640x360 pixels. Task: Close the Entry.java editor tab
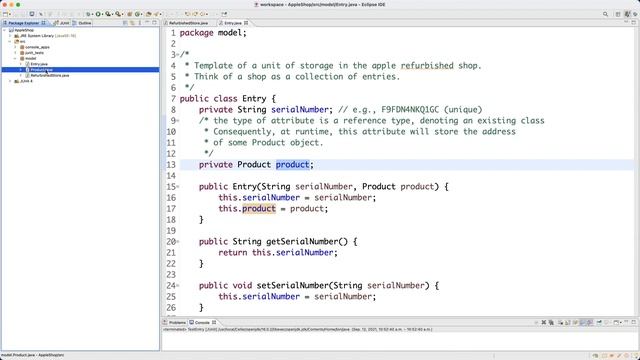coord(246,23)
